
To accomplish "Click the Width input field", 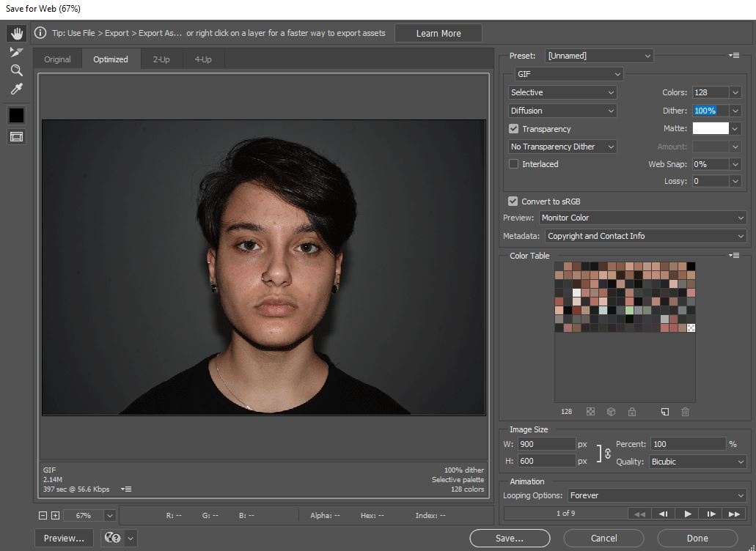I will (547, 444).
